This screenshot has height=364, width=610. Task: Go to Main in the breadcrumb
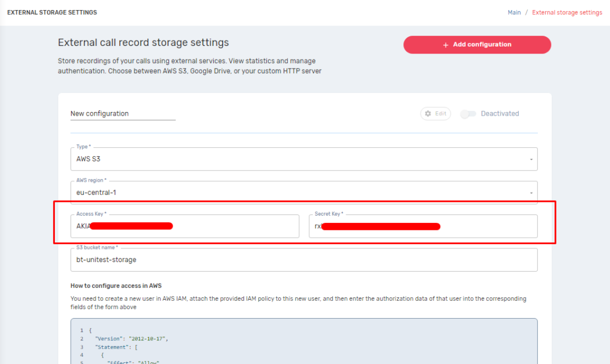coord(513,13)
